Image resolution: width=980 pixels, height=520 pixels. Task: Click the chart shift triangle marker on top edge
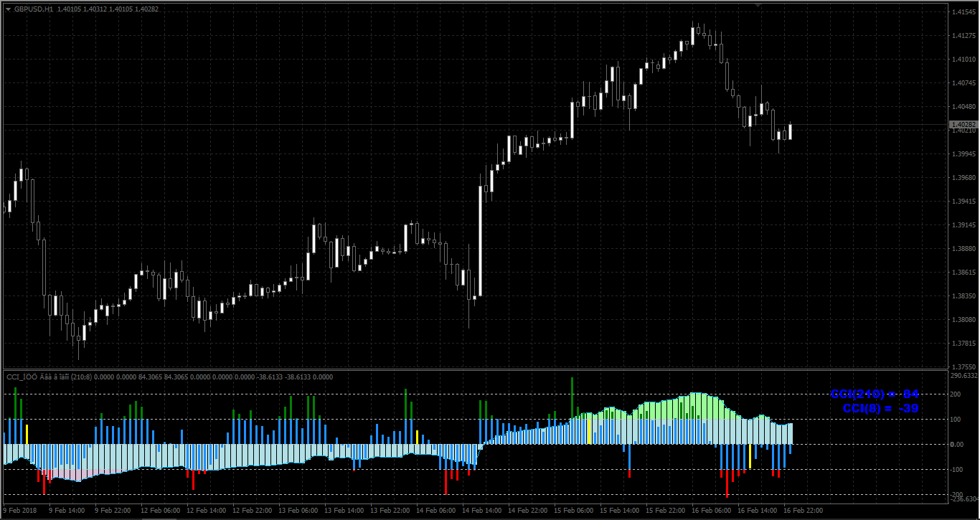pyautogui.click(x=758, y=4)
